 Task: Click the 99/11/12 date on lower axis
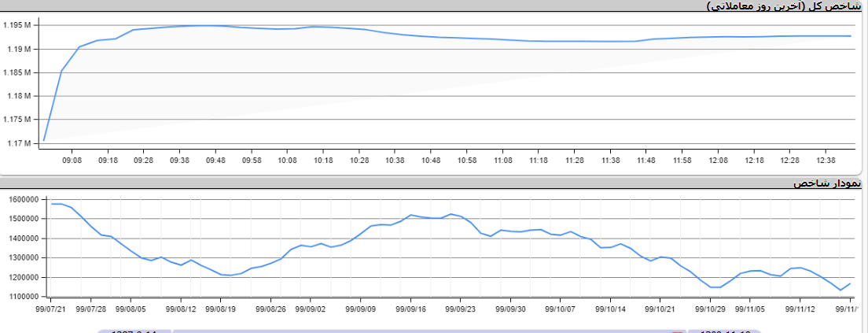[x=799, y=309]
